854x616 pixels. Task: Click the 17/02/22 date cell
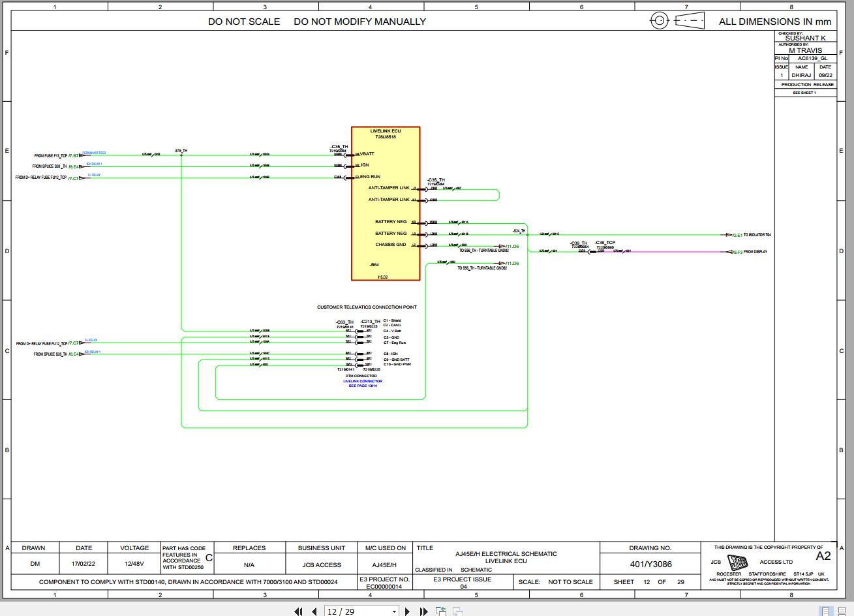tap(84, 564)
